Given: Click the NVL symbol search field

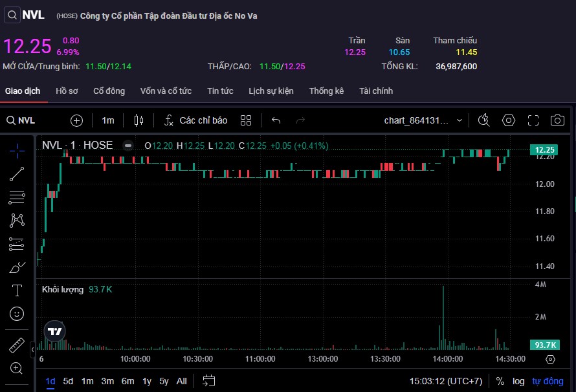Looking at the screenshot, I should point(27,120).
